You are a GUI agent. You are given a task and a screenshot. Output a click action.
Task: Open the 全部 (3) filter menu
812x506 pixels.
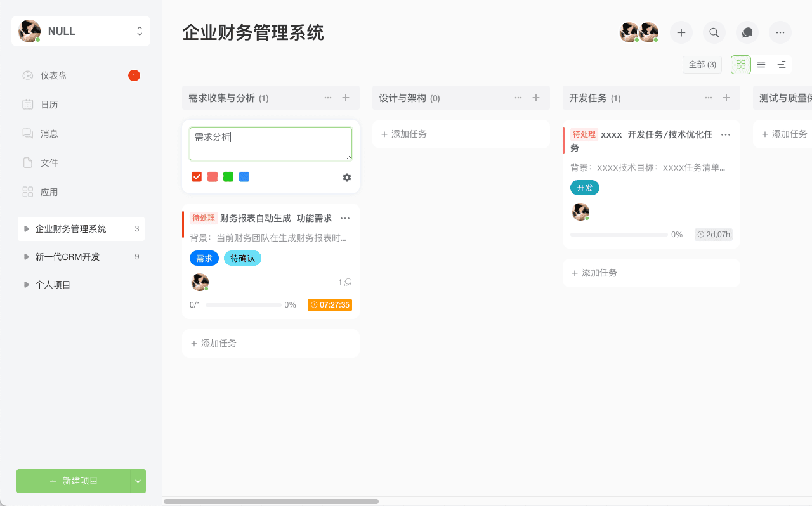tap(702, 64)
